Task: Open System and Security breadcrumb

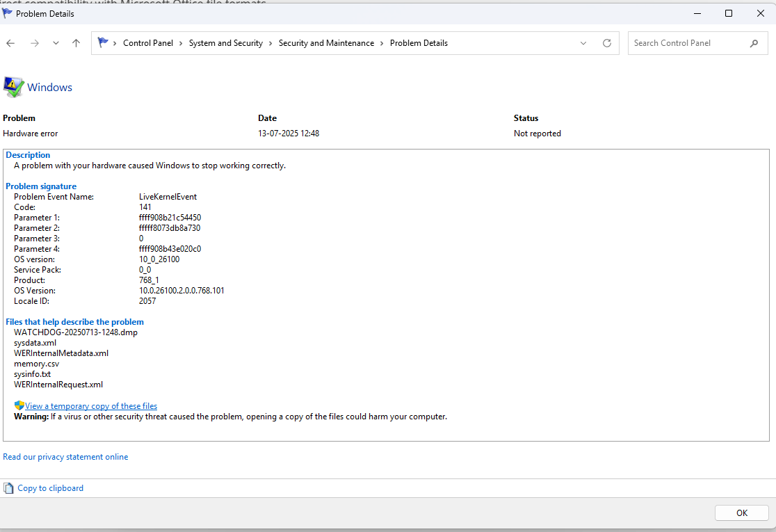Action: (226, 43)
